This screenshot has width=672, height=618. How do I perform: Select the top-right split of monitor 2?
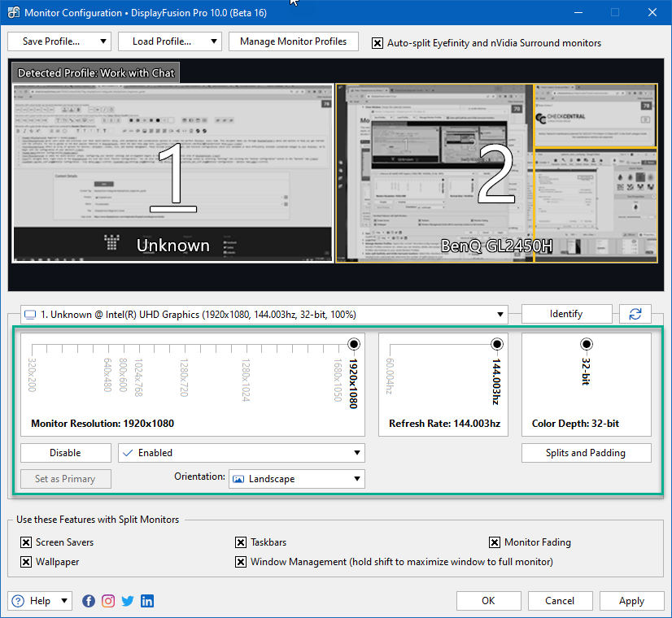point(596,115)
